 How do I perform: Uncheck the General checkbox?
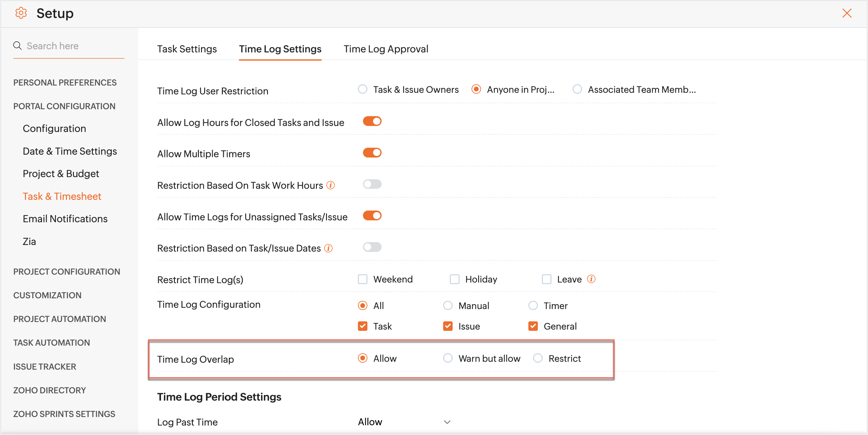click(x=533, y=326)
